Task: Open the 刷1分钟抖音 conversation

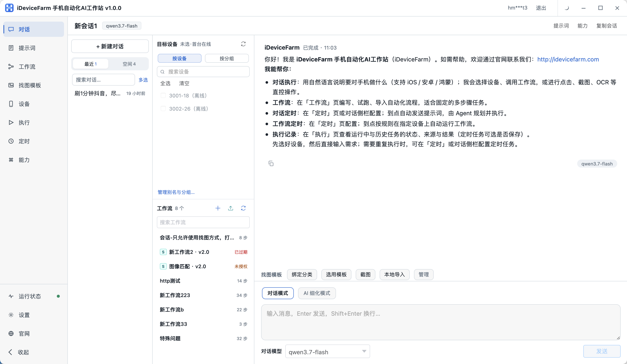Action: (110, 93)
